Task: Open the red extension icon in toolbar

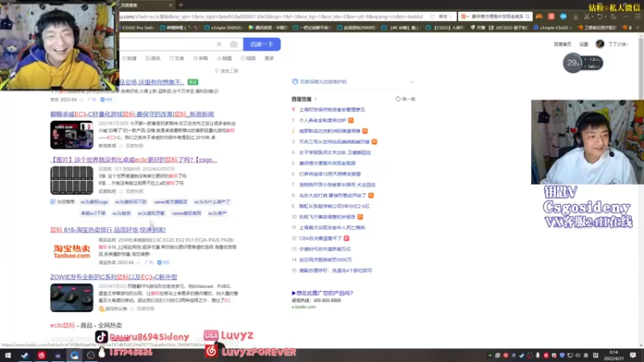Action: pos(551,16)
